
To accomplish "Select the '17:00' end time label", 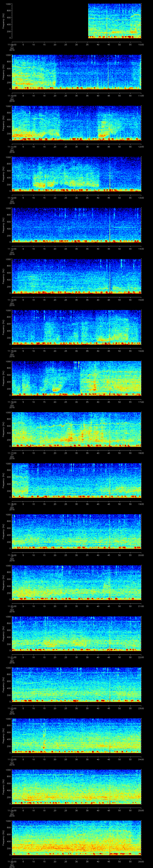I will click(x=141, y=402).
